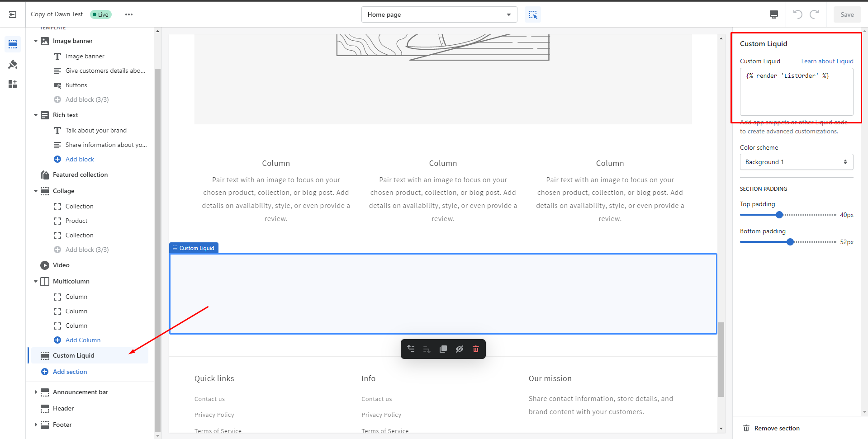
Task: Click the Custom Liquid section icon in sidebar
Action: 45,356
